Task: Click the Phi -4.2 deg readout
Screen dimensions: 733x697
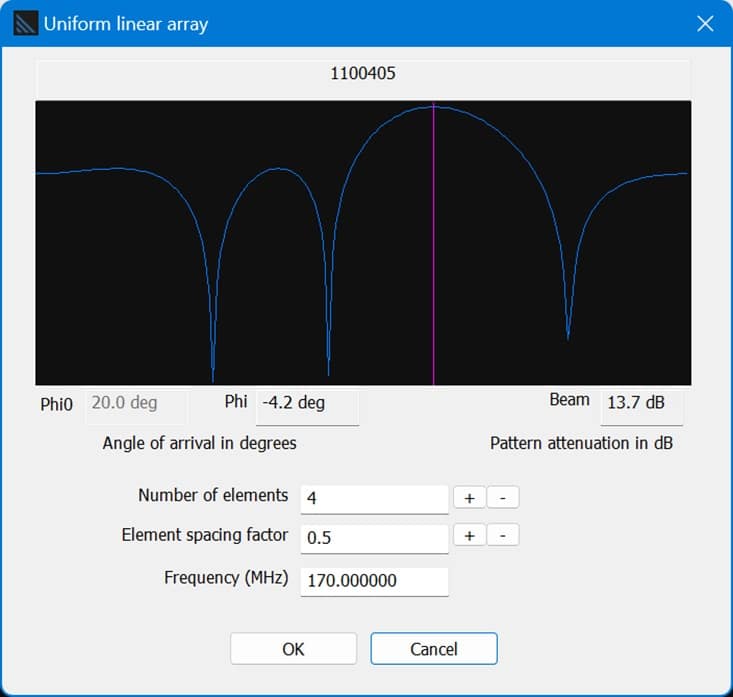Action: point(306,404)
